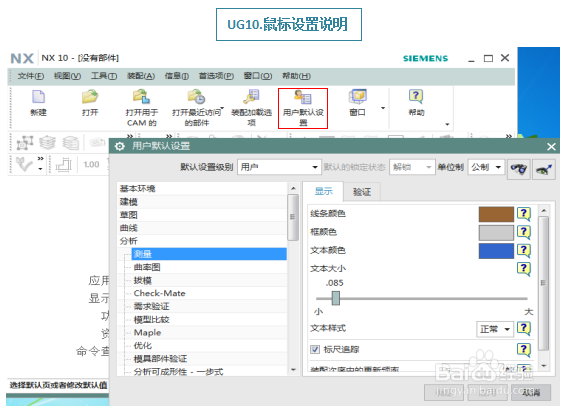Open the 默认的锁定状态 解锁 dropdown

click(412, 167)
